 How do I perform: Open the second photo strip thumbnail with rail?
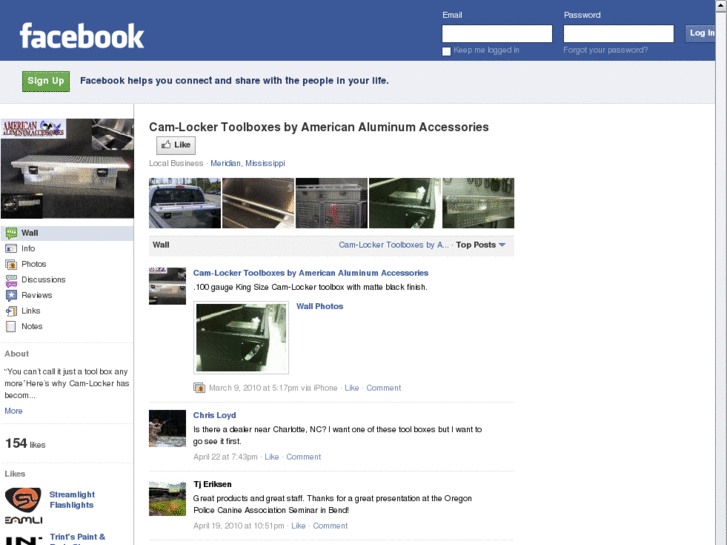258,203
